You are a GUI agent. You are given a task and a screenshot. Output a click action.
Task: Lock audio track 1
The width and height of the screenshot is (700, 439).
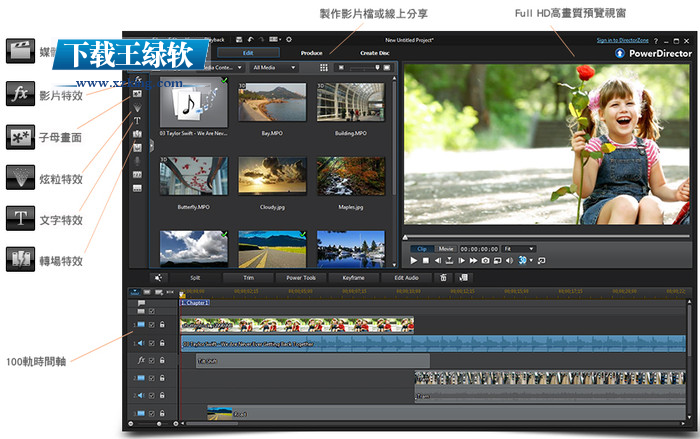click(x=162, y=343)
